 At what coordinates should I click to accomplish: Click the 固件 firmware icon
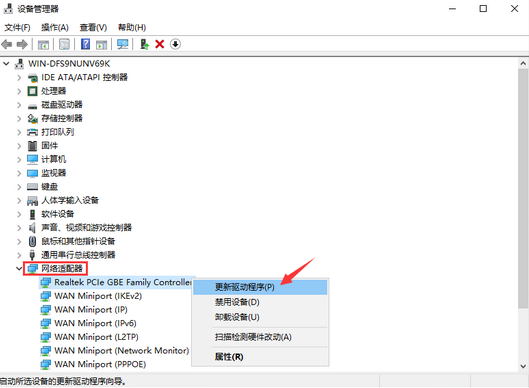pos(32,146)
